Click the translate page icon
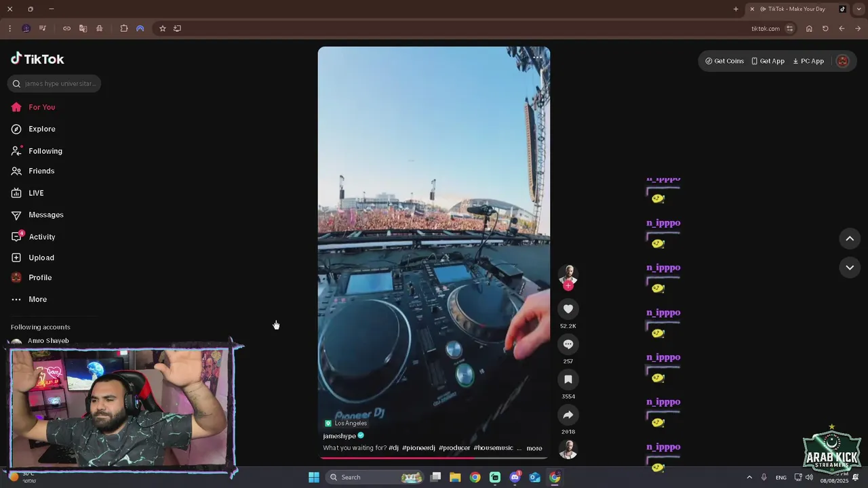 (83, 28)
